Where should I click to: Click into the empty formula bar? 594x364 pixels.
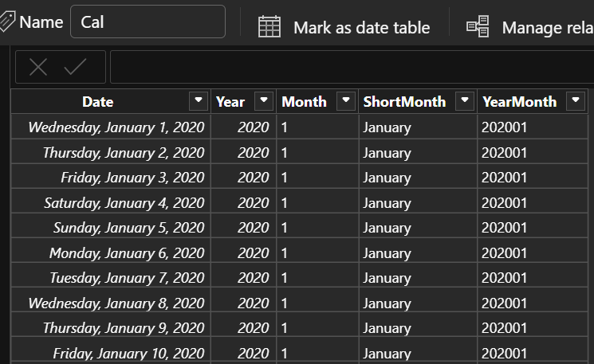pos(352,67)
